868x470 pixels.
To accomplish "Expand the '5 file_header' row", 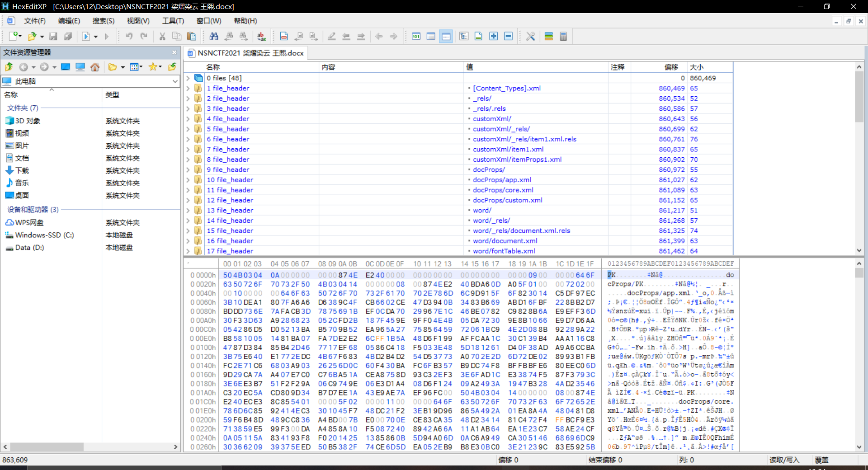I will click(x=188, y=129).
